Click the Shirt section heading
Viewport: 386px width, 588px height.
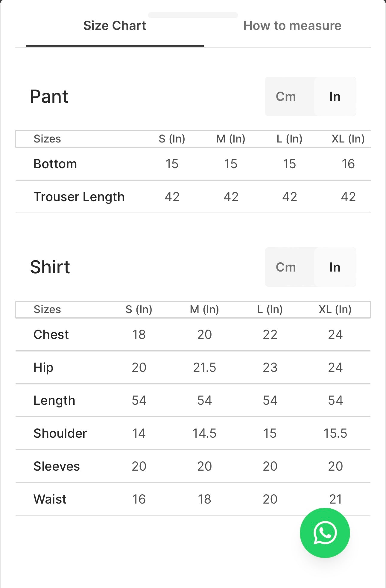pyautogui.click(x=50, y=267)
